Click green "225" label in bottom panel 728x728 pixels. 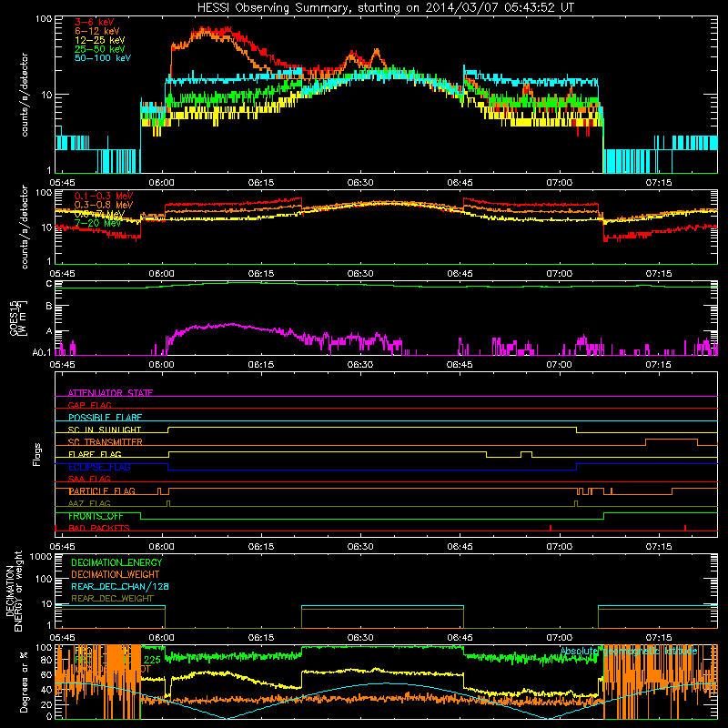tap(152, 661)
